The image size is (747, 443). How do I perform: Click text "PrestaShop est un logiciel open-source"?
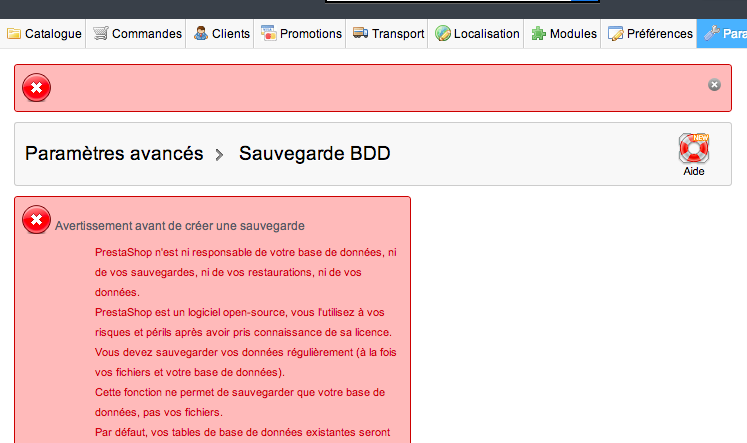(x=191, y=312)
